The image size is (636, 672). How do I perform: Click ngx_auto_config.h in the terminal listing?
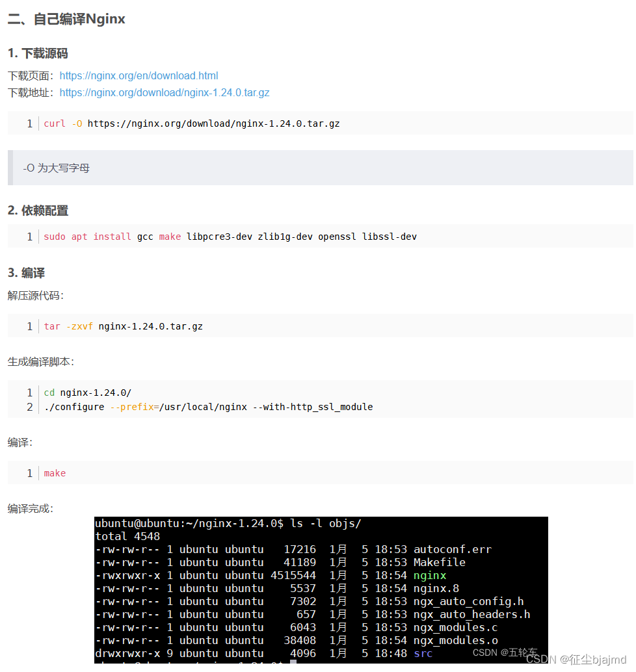[x=468, y=602]
